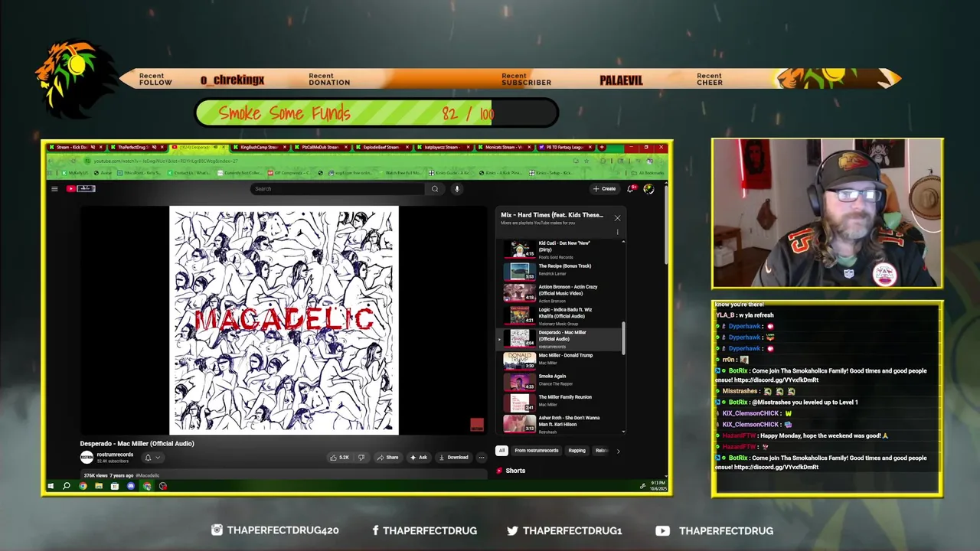This screenshot has width=980, height=551.
Task: Switch to the ExplodinBeef Stream tab
Action: 383,147
